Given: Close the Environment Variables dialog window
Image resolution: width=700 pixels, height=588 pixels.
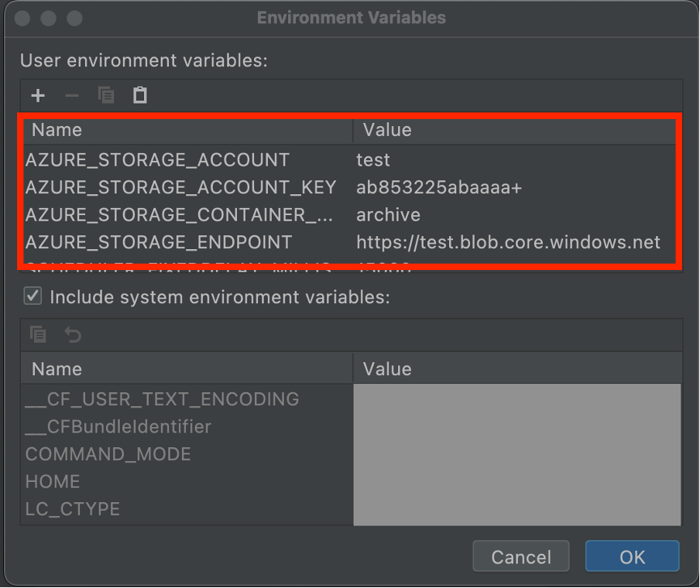Looking at the screenshot, I should tap(22, 19).
